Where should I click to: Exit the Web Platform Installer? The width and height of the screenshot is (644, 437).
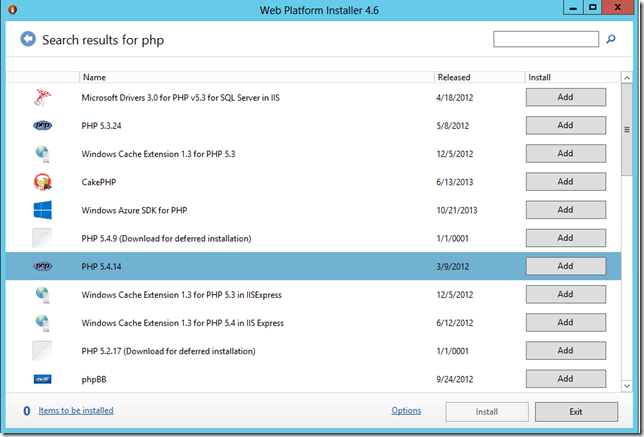click(576, 412)
